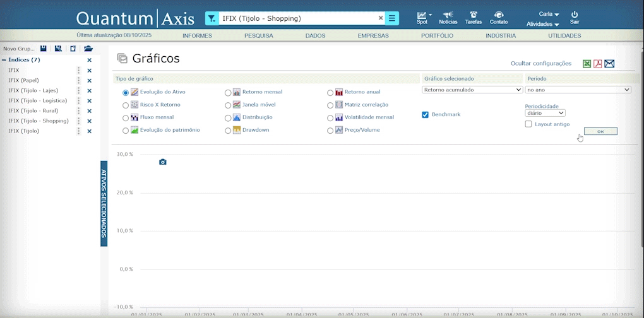Click the Ocultar configurações link

(540, 64)
